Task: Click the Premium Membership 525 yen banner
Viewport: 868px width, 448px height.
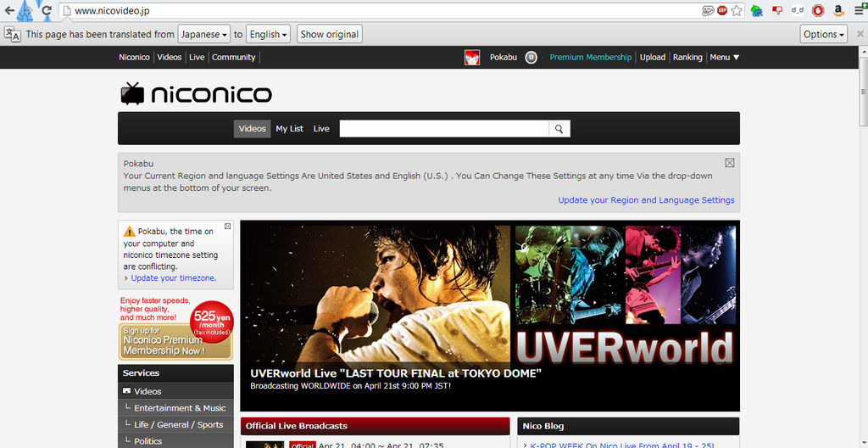Action: pyautogui.click(x=175, y=329)
